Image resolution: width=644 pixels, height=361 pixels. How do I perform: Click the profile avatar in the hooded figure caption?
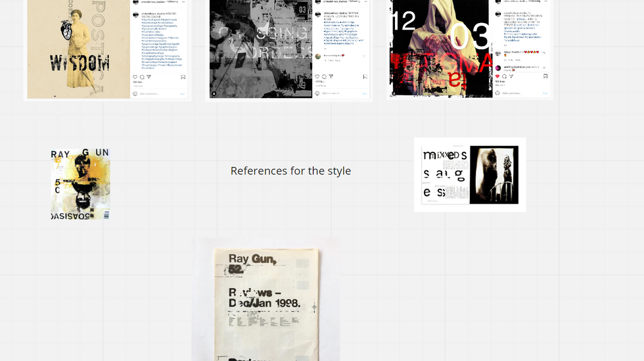[498, 14]
